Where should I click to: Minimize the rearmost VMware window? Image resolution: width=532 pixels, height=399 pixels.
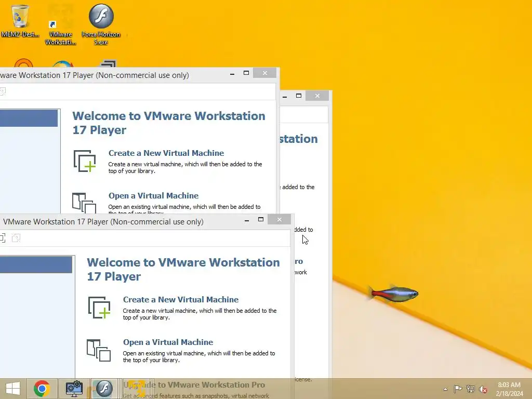[x=285, y=96]
